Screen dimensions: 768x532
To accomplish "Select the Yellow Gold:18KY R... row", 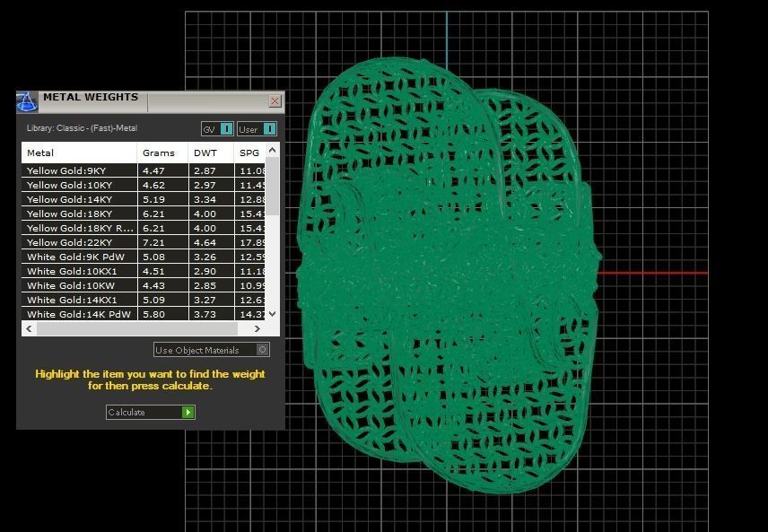I will tap(144, 228).
